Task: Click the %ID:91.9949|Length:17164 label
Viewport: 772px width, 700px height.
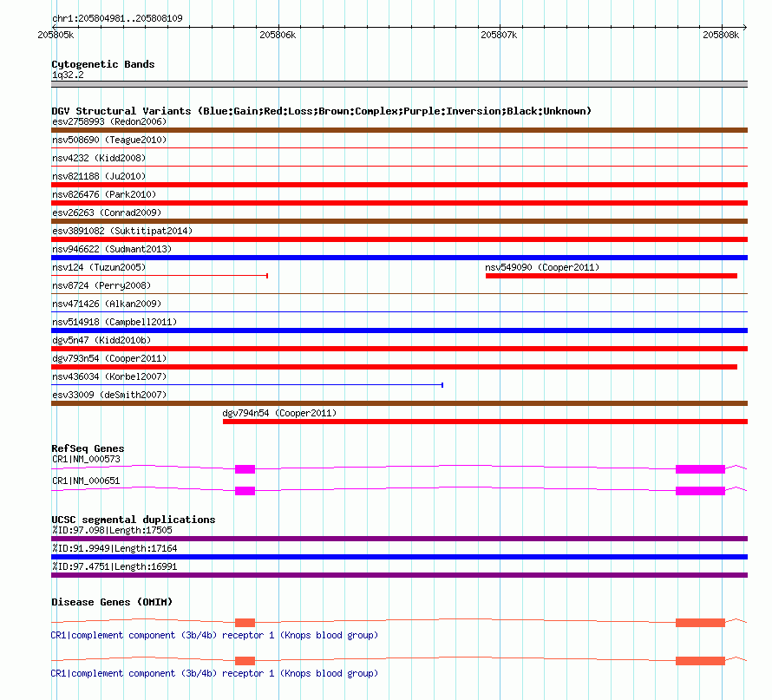Action: 114,548
